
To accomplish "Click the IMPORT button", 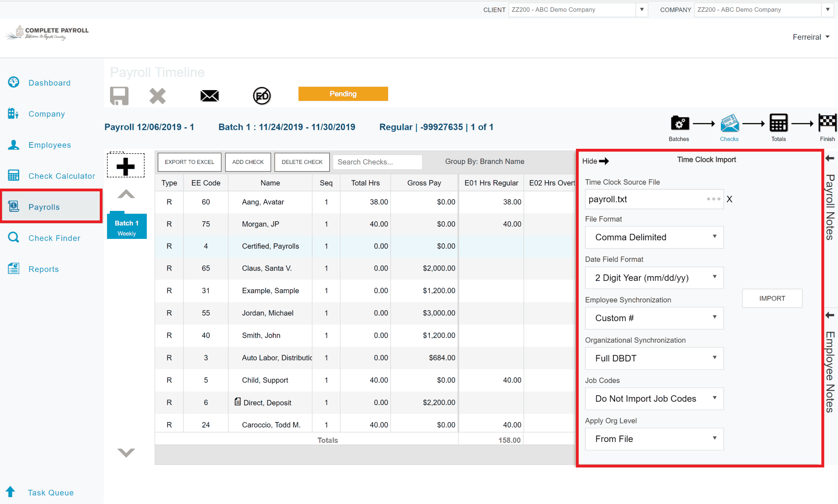I will click(x=772, y=298).
